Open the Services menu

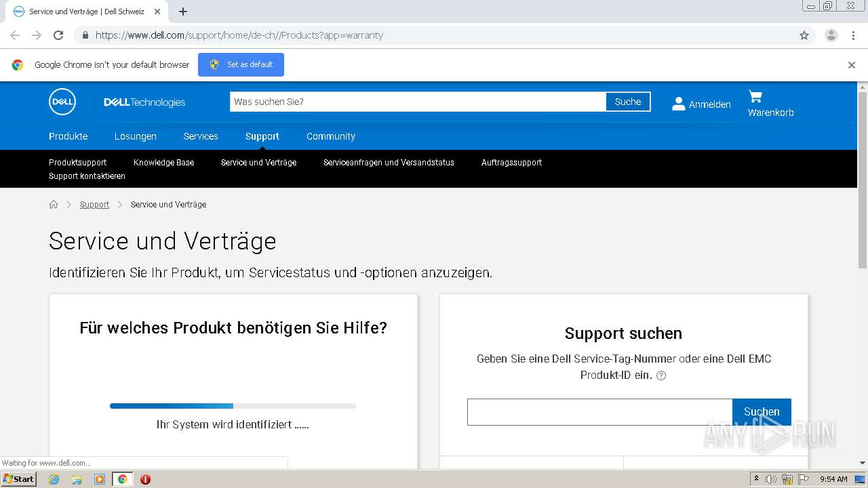point(201,136)
